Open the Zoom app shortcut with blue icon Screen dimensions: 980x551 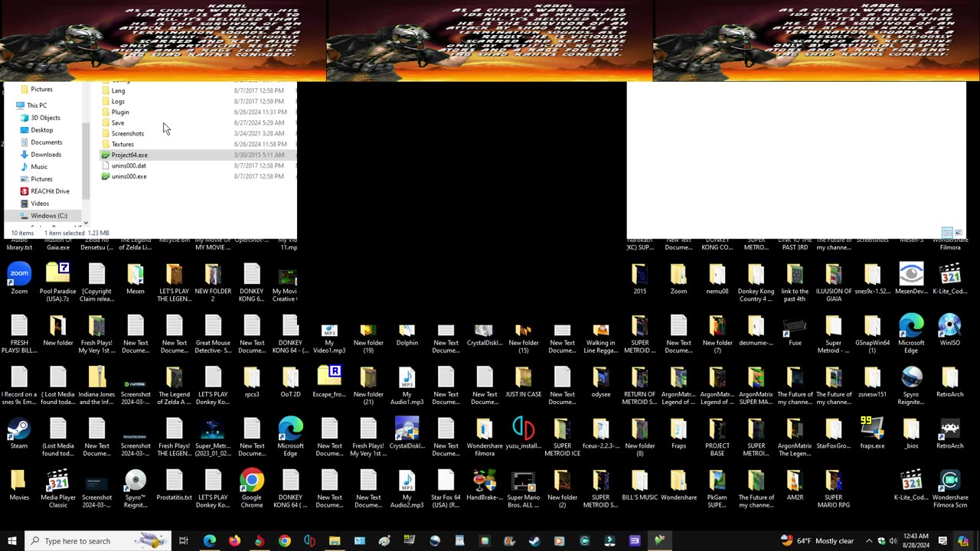coord(19,279)
